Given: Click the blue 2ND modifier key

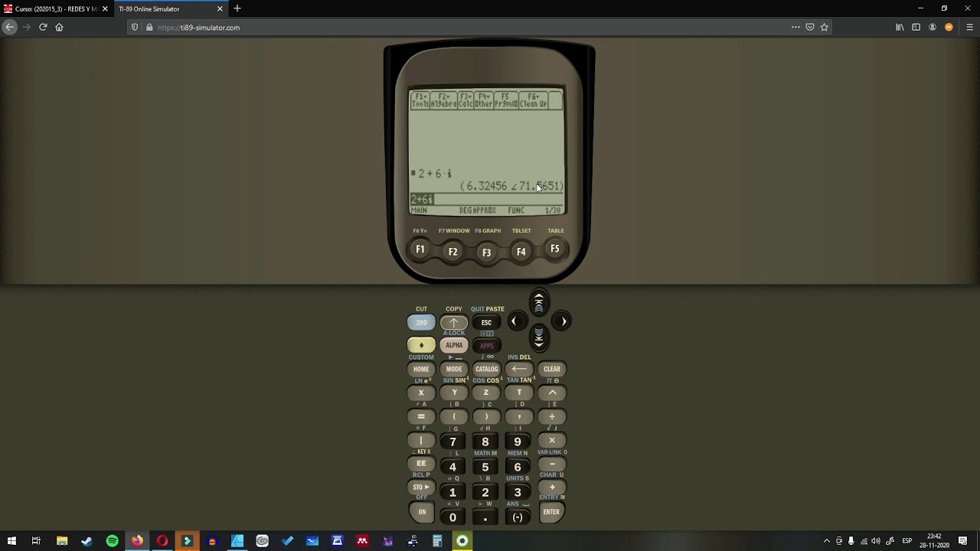Looking at the screenshot, I should tap(421, 323).
